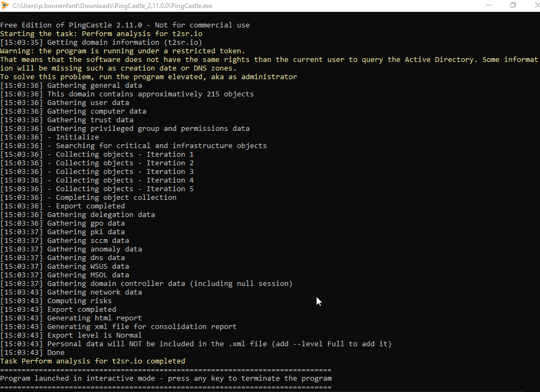Screen dimensions: 540x392
Task: Click 'Computing risks' line
Action: (x=56, y=300)
